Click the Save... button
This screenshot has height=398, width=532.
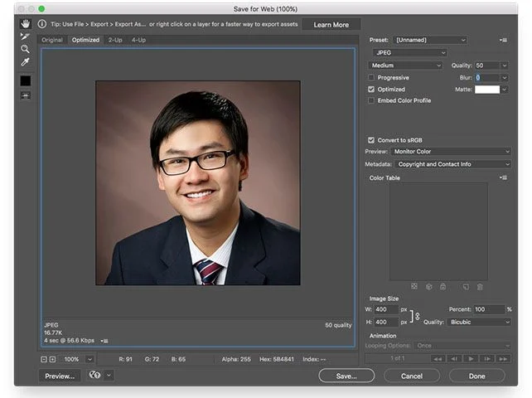346,376
